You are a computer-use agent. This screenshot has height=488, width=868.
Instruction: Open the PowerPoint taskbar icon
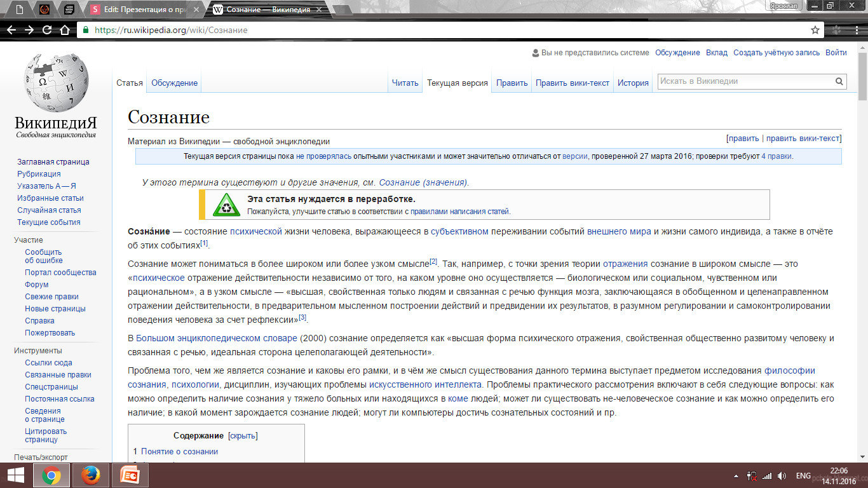[130, 475]
